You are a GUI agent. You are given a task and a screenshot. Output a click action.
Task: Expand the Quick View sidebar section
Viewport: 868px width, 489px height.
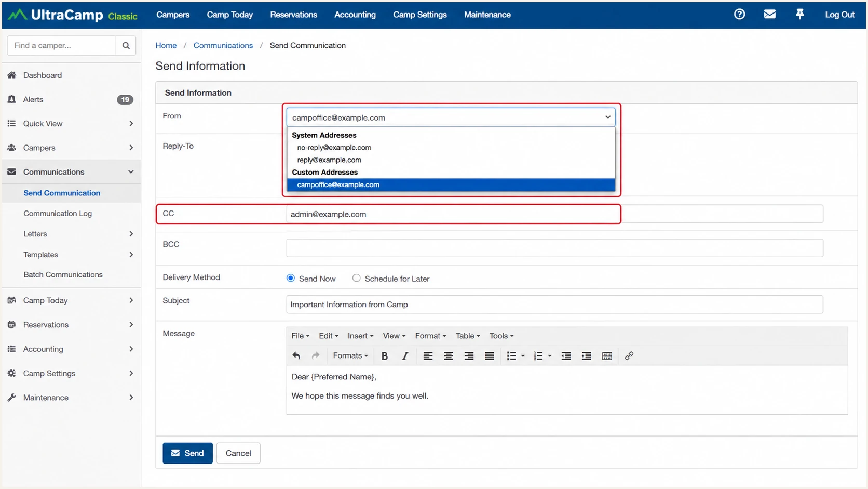131,124
